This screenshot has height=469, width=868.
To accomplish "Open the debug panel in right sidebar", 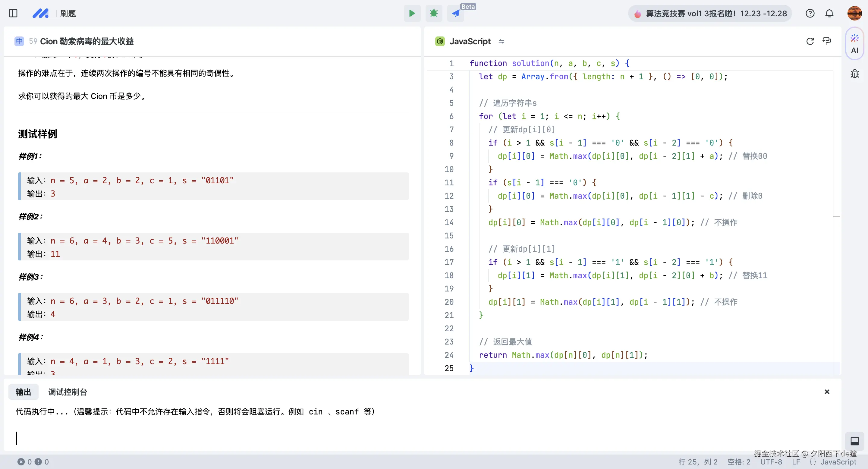I will pos(854,74).
